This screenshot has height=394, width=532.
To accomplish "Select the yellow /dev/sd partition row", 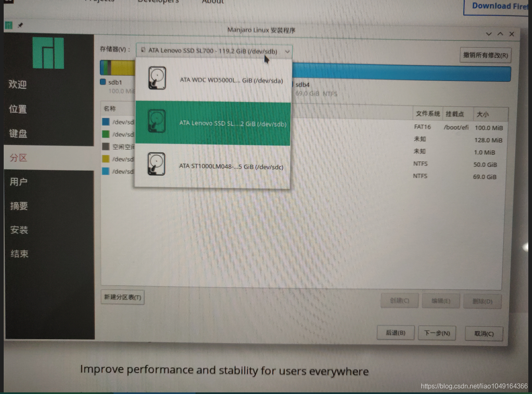I will pos(118,159).
